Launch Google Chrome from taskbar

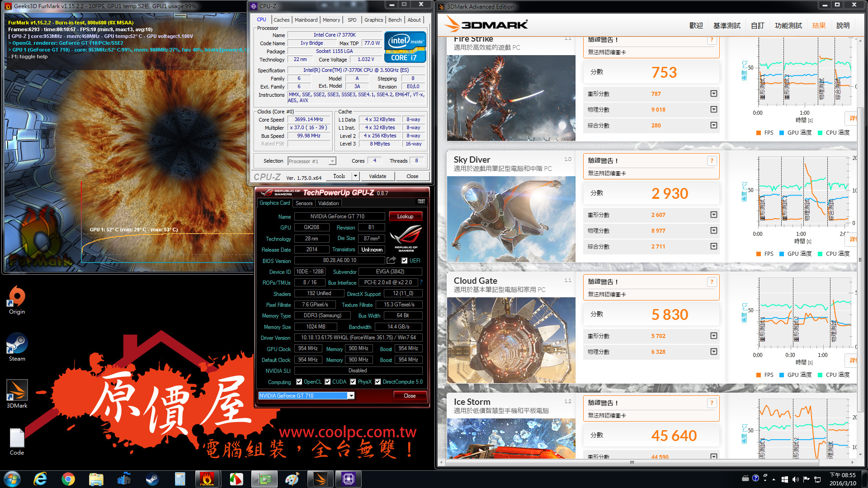click(68, 479)
